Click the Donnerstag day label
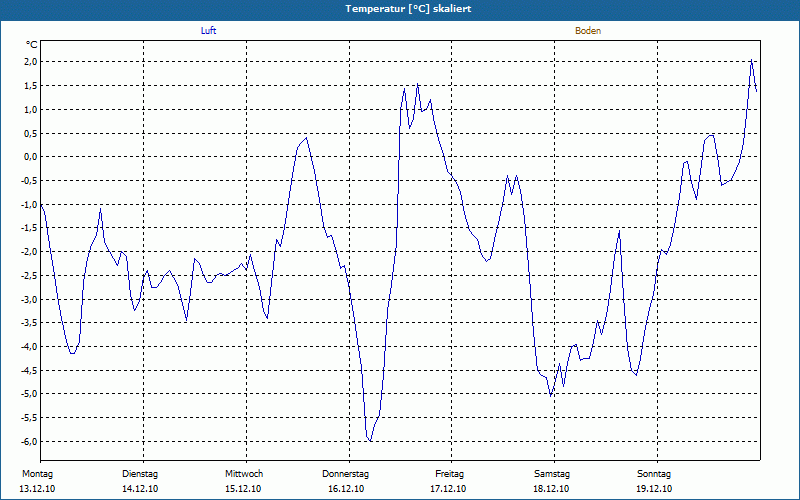The height and width of the screenshot is (500, 800). [345, 474]
